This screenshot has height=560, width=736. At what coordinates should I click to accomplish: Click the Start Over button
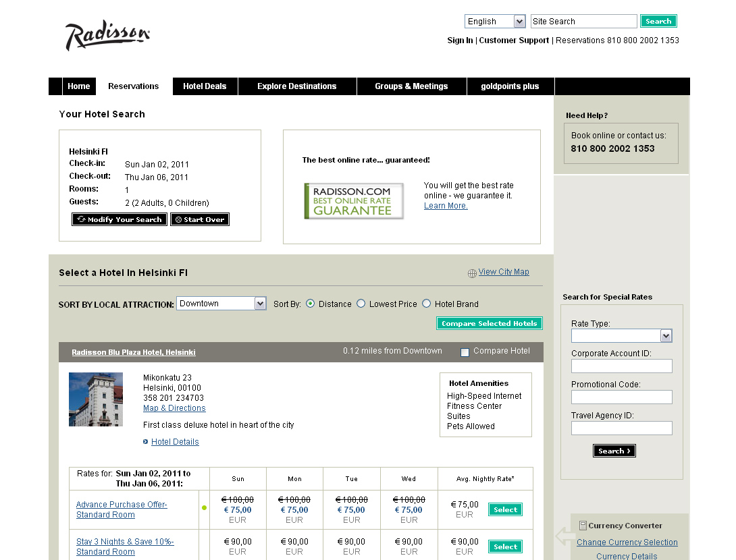pyautogui.click(x=200, y=219)
